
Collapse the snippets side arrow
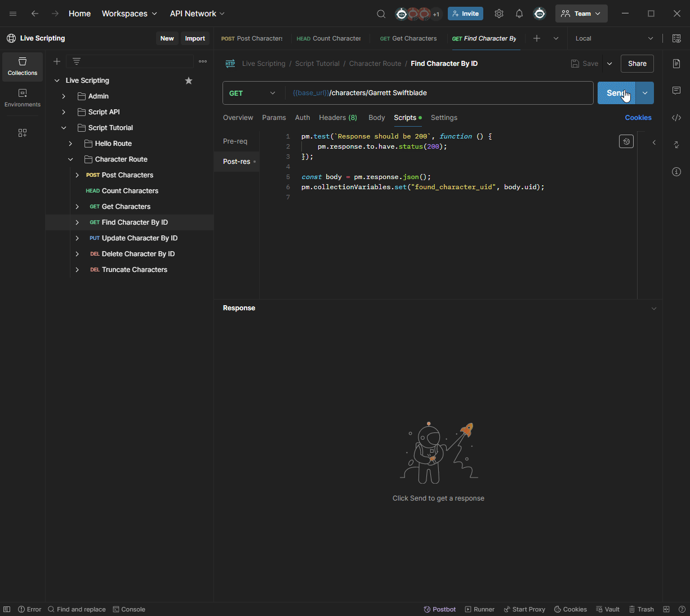coord(654,142)
